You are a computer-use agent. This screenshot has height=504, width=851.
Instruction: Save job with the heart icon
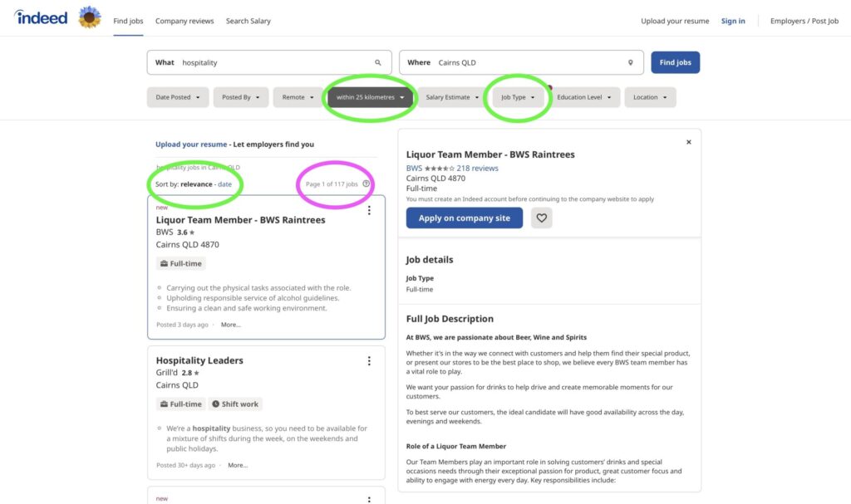(x=541, y=218)
